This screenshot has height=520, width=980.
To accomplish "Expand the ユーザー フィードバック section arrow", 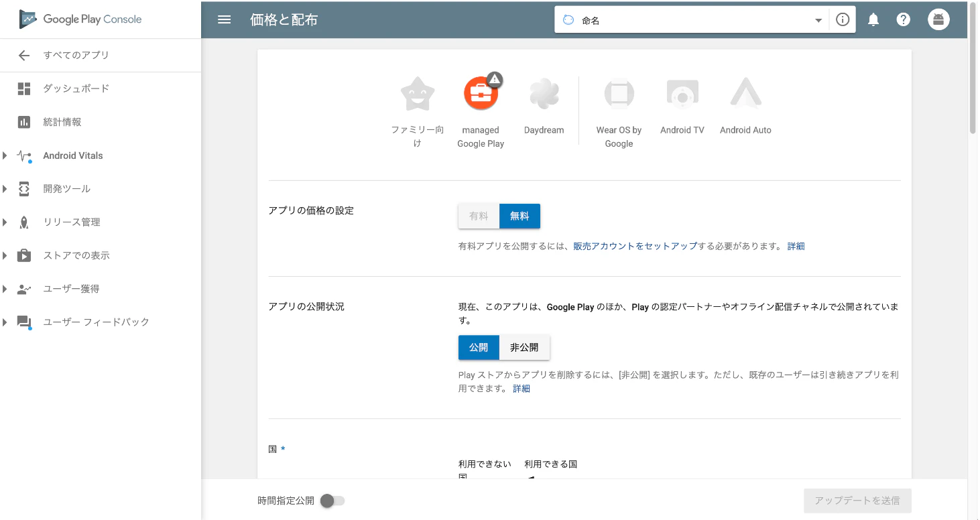I will [5, 322].
